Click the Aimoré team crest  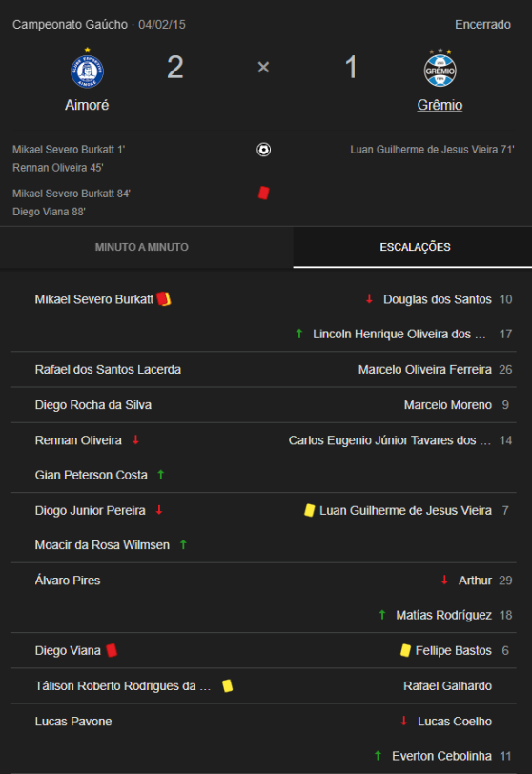click(x=88, y=69)
